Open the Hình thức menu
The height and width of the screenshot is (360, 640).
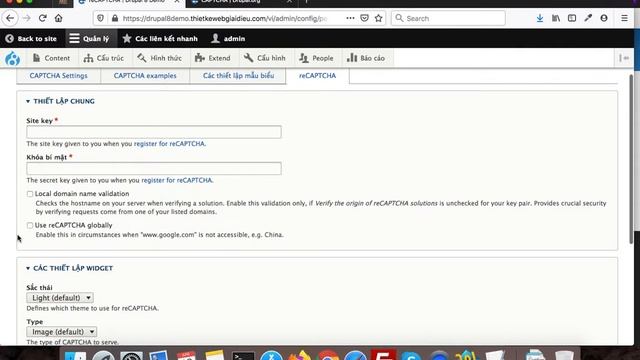pos(160,58)
